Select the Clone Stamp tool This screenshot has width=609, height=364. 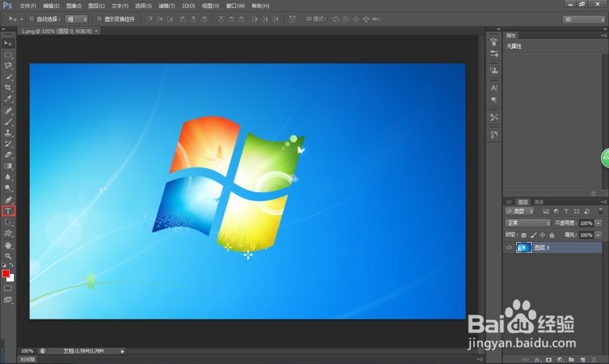point(8,133)
